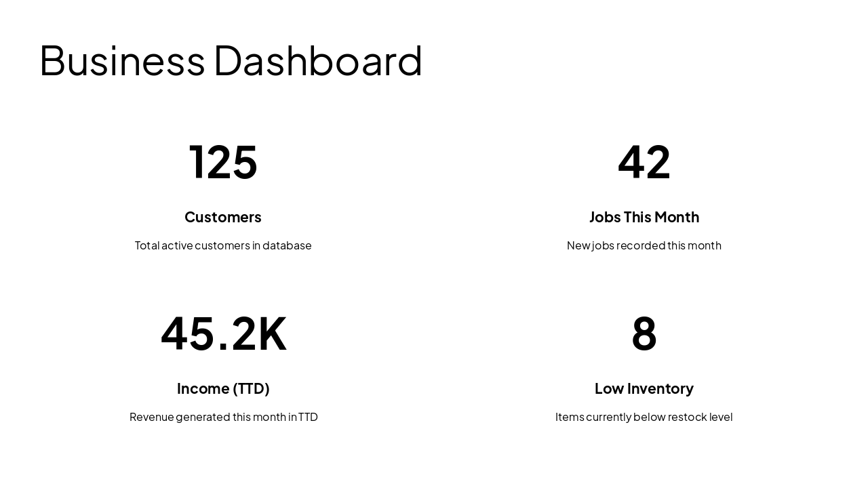Click the 45.2K income value
868x488 pixels.
(223, 333)
